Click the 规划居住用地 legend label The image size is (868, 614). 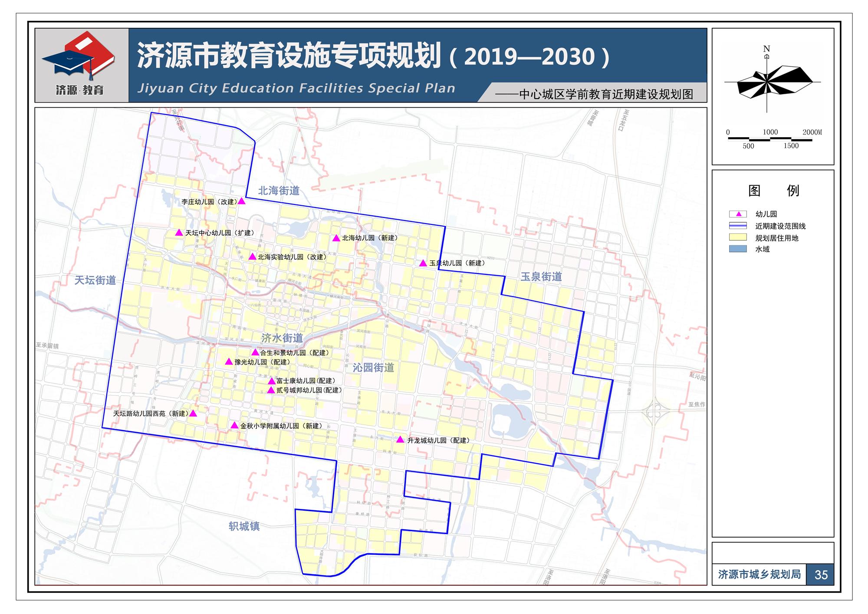(x=777, y=238)
